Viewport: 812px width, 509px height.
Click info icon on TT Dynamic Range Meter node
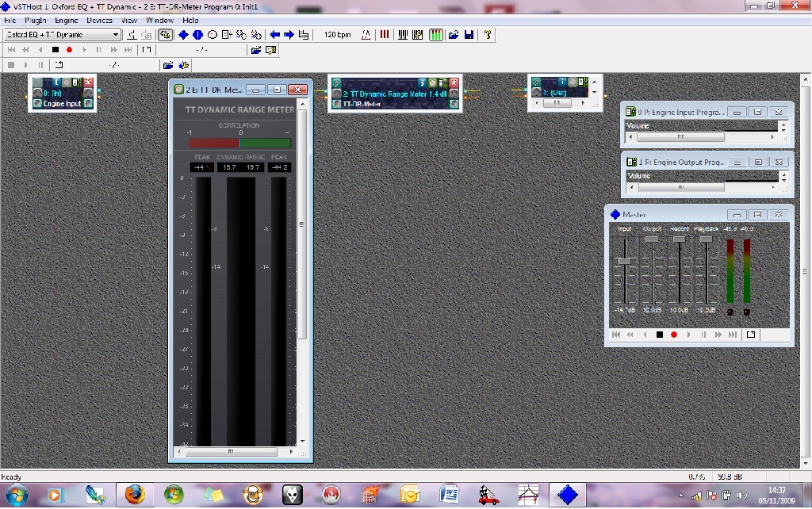tap(423, 82)
